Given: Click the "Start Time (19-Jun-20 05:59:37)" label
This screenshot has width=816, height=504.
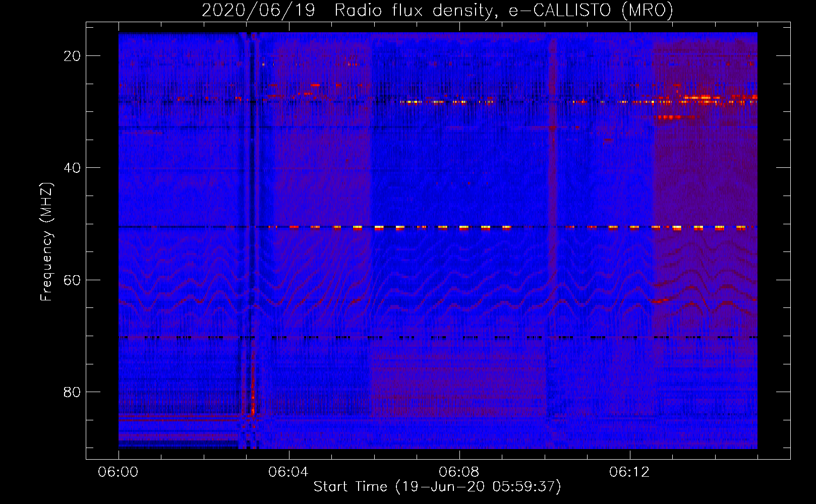Looking at the screenshot, I should pyautogui.click(x=437, y=487).
